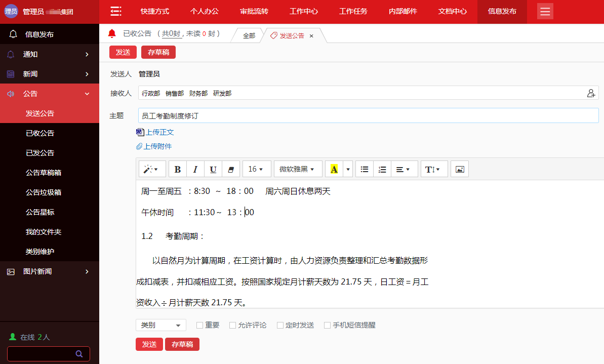Insert an image into the editor
Viewport: 604px width, 364px height.
click(x=459, y=169)
